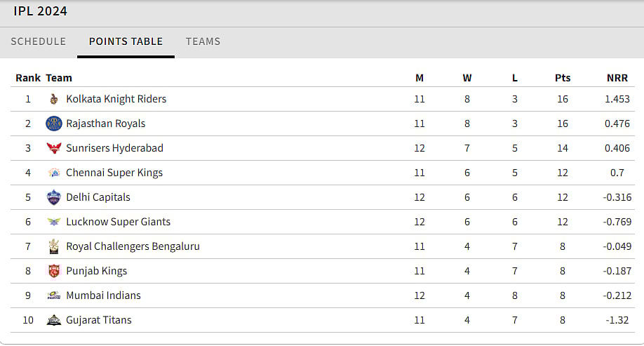
Task: Click the Sunrisers Hyderabad team logo
Action: click(x=54, y=148)
